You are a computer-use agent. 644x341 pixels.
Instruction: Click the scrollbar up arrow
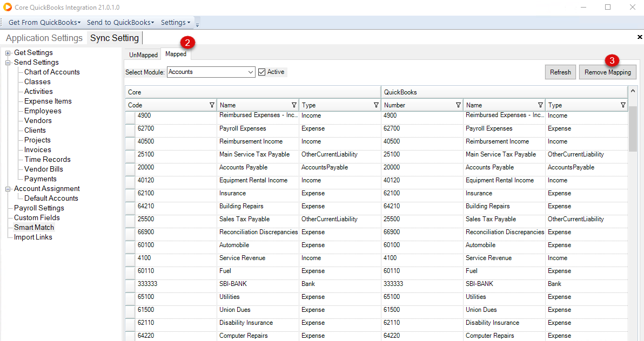(x=633, y=91)
